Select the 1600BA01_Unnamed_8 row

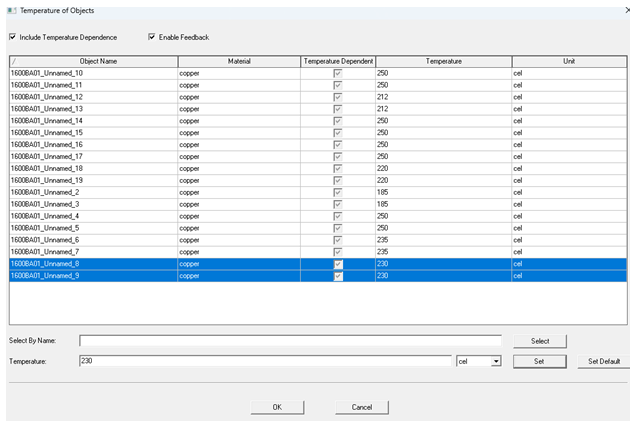[x=90, y=263]
